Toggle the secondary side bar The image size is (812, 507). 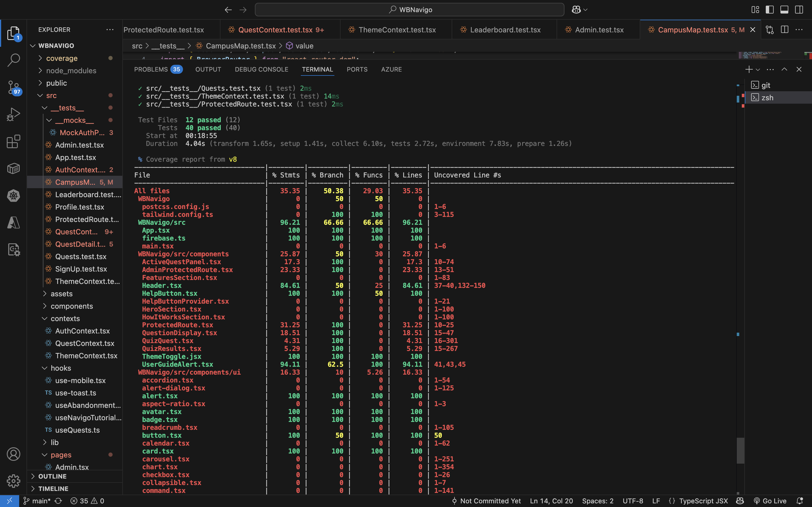tap(799, 10)
